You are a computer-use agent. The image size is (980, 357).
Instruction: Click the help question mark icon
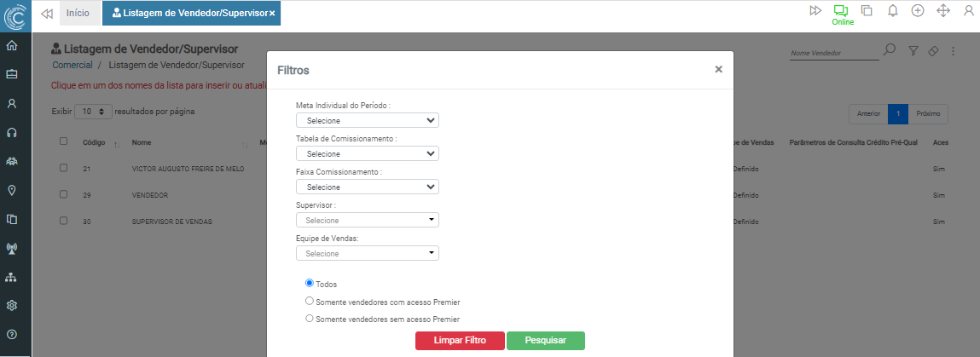(x=12, y=334)
